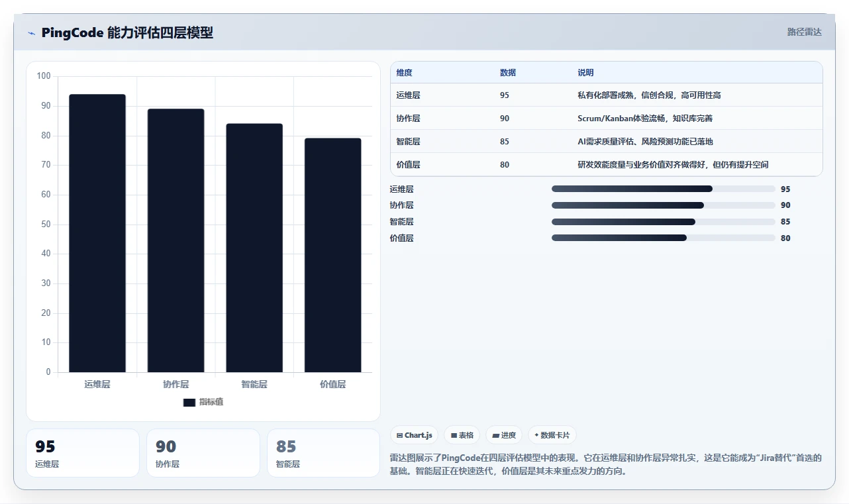Screen dimensions: 849x504
Task: Click the 价值层 bar in chart
Action: (x=332, y=255)
